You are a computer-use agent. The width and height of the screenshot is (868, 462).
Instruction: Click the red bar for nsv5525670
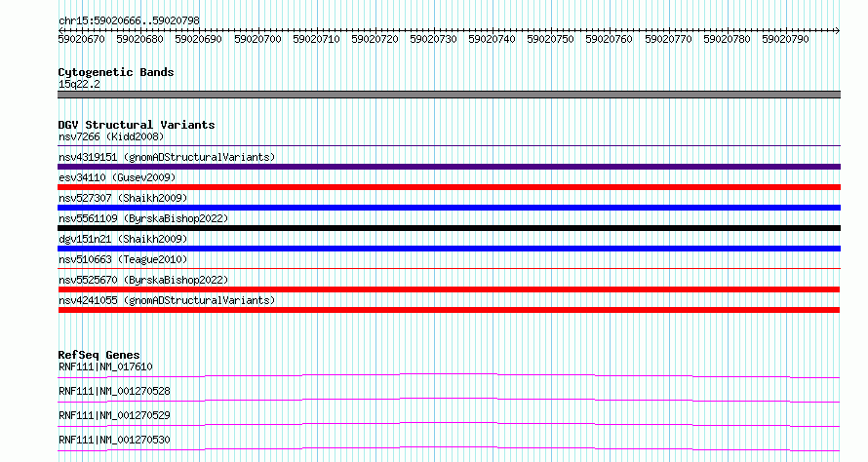449,289
